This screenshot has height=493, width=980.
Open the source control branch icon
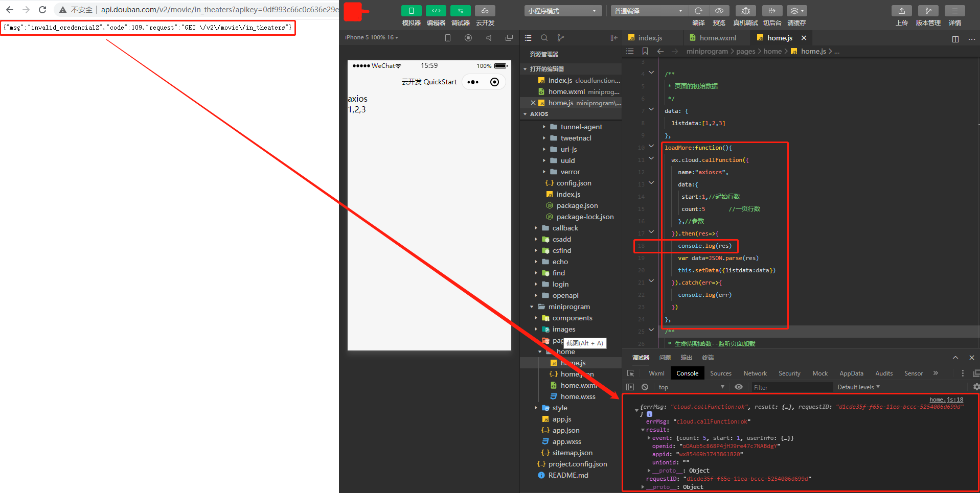point(561,38)
